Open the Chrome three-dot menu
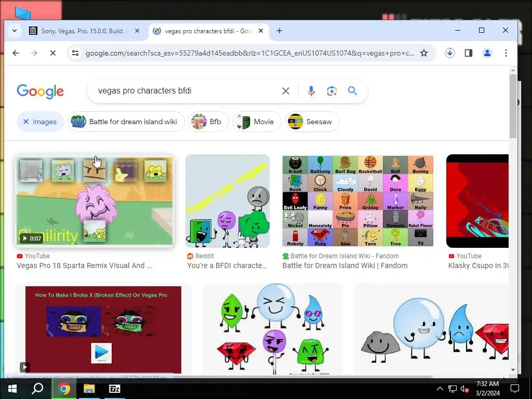Image resolution: width=532 pixels, height=399 pixels. 506,53
